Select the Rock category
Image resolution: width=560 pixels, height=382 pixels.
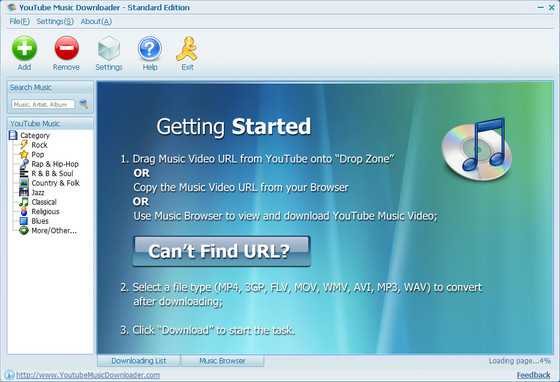point(39,145)
